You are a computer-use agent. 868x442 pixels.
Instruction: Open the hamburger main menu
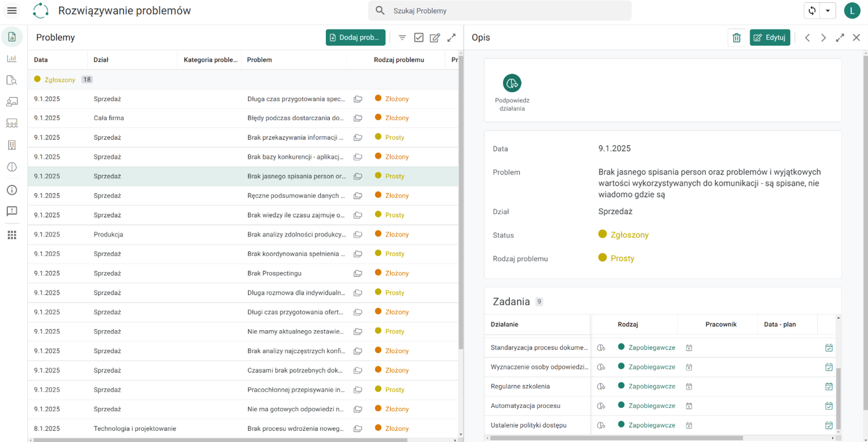point(12,11)
